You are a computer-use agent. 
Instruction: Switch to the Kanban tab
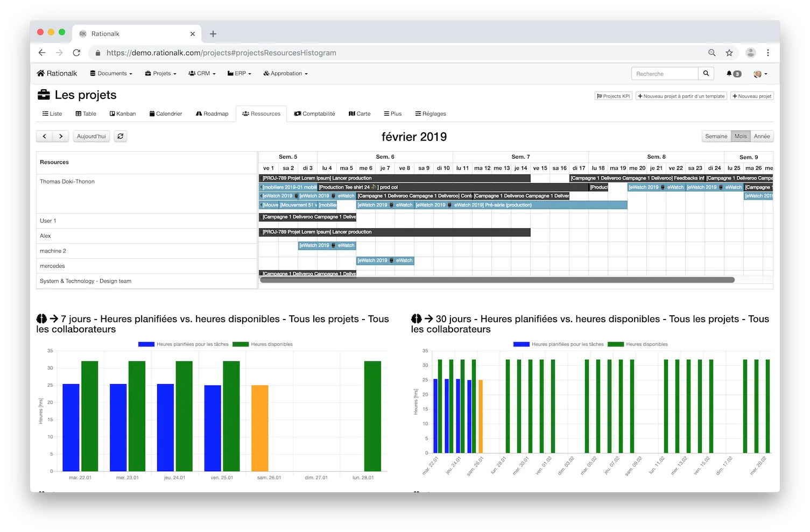click(x=123, y=114)
